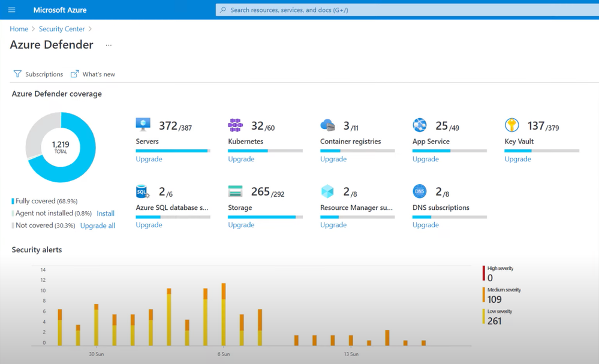Image resolution: width=599 pixels, height=364 pixels.
Task: Click the Key Vault count 137/379
Action: point(543,126)
